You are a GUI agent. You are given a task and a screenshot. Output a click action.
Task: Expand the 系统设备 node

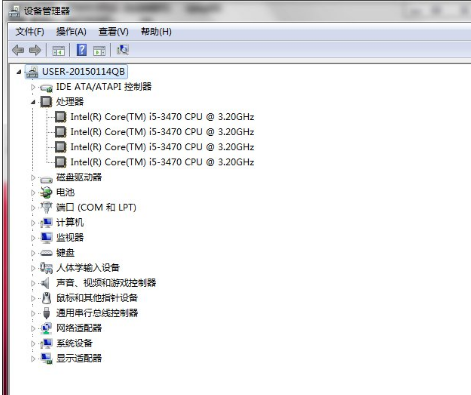[33, 344]
